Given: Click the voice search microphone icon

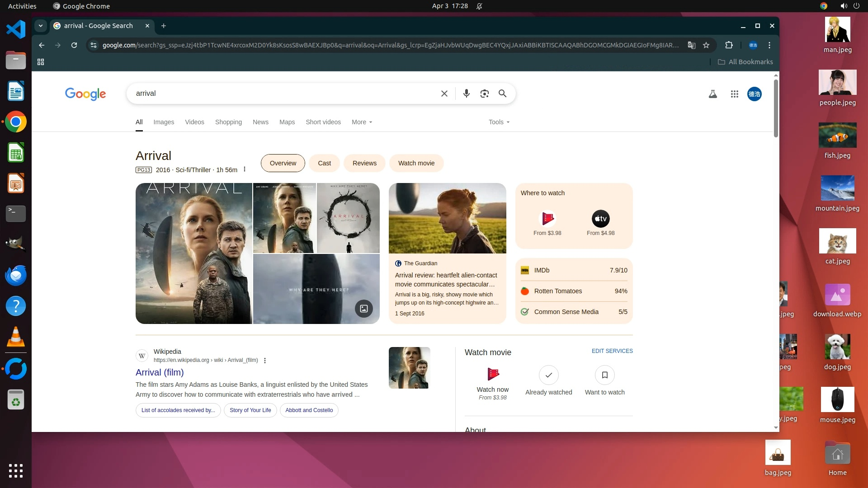Looking at the screenshot, I should (x=466, y=94).
